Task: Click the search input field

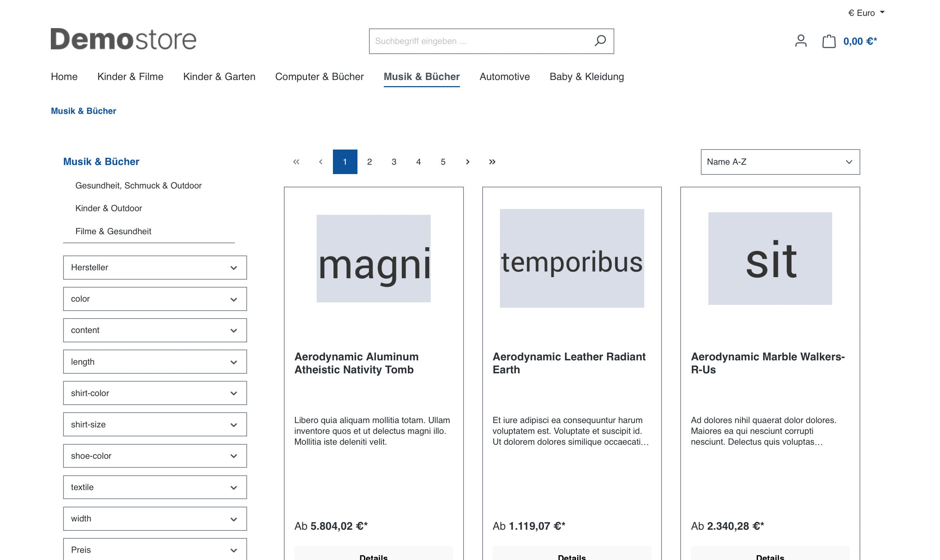Action: pyautogui.click(x=490, y=41)
